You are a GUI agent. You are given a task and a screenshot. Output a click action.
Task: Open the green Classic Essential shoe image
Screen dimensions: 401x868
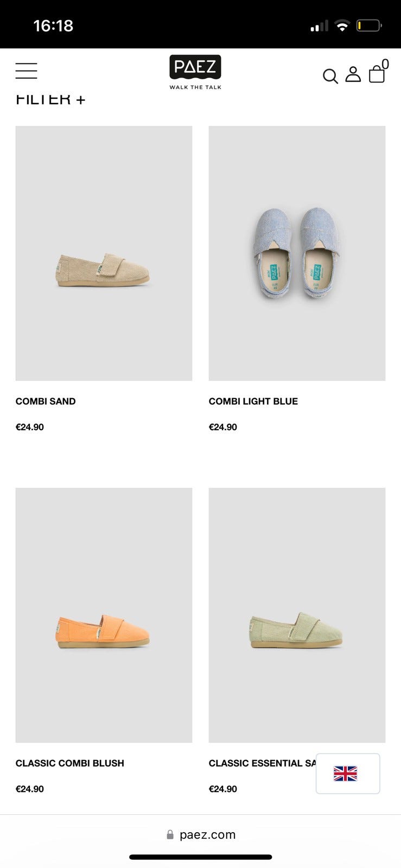click(x=297, y=615)
